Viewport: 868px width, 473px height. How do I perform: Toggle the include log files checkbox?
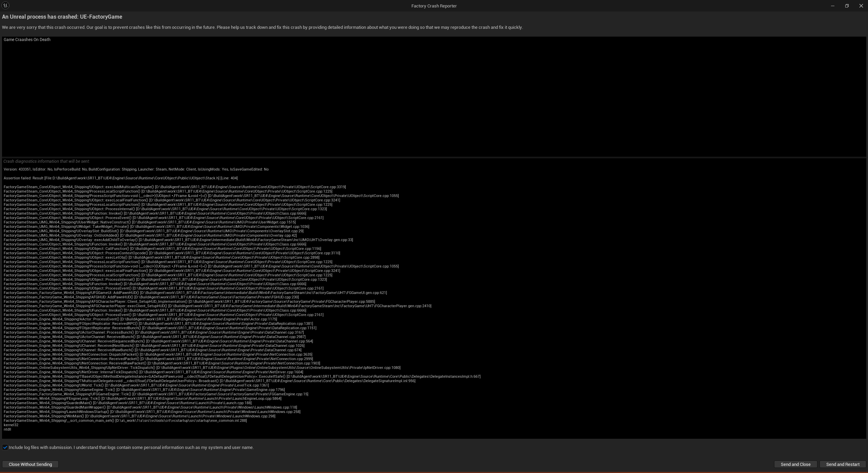pos(5,447)
